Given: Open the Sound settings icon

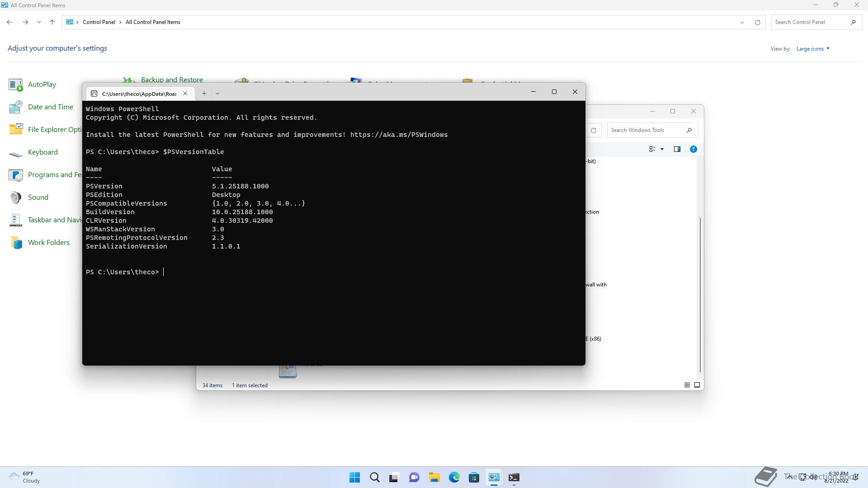Looking at the screenshot, I should [x=16, y=197].
